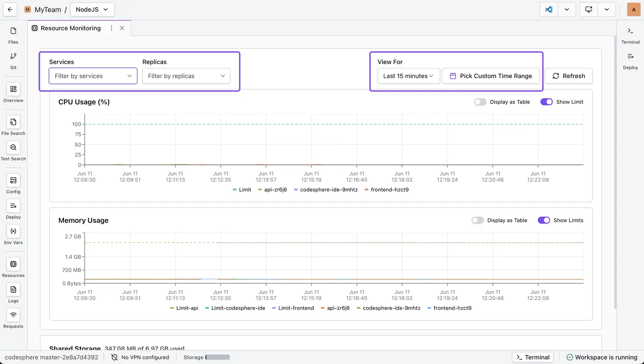Click Pick Custom Time Range button
The image size is (644, 364).
point(491,76)
